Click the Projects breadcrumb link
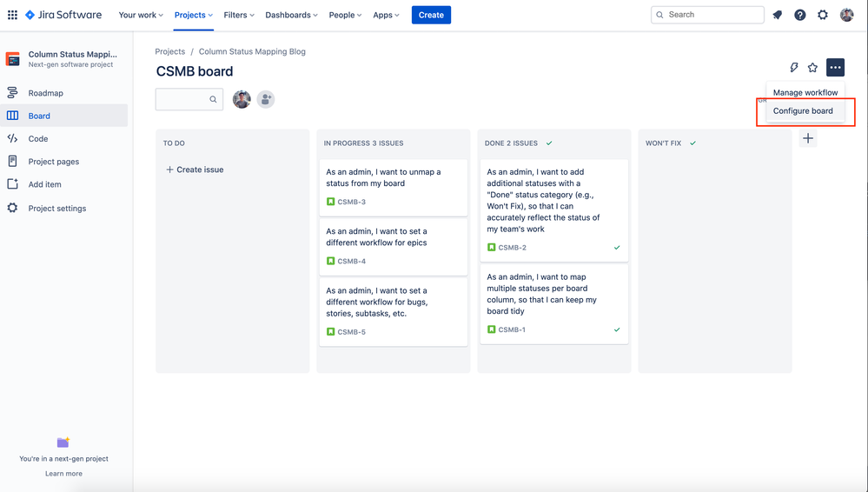 click(x=170, y=51)
